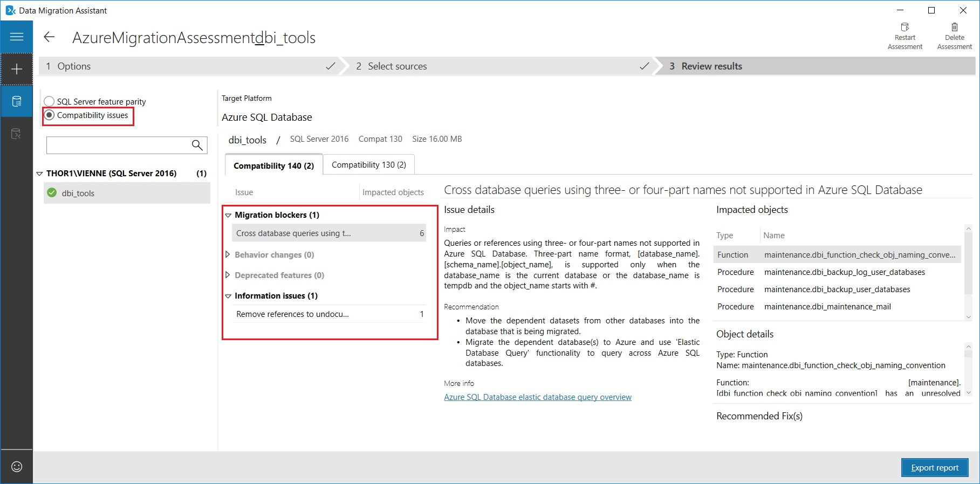Select Remove references to undocu... issue row
The height and width of the screenshot is (484, 980).
(x=329, y=314)
